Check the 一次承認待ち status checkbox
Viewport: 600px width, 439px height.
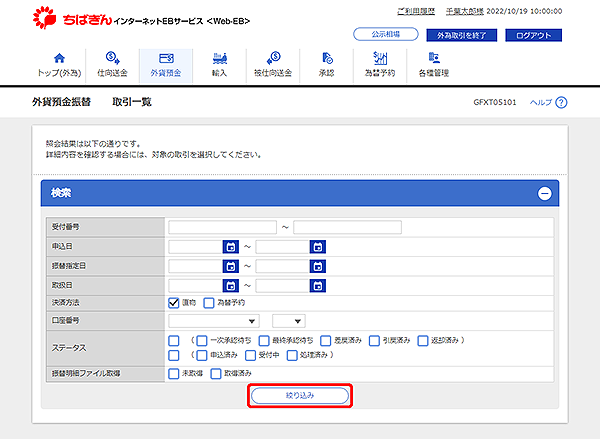tap(202, 340)
